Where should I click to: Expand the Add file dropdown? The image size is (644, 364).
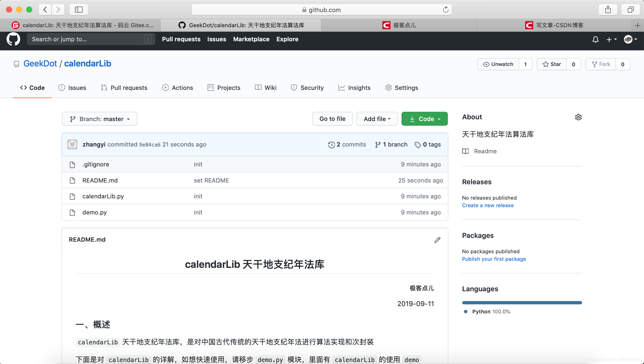point(377,119)
